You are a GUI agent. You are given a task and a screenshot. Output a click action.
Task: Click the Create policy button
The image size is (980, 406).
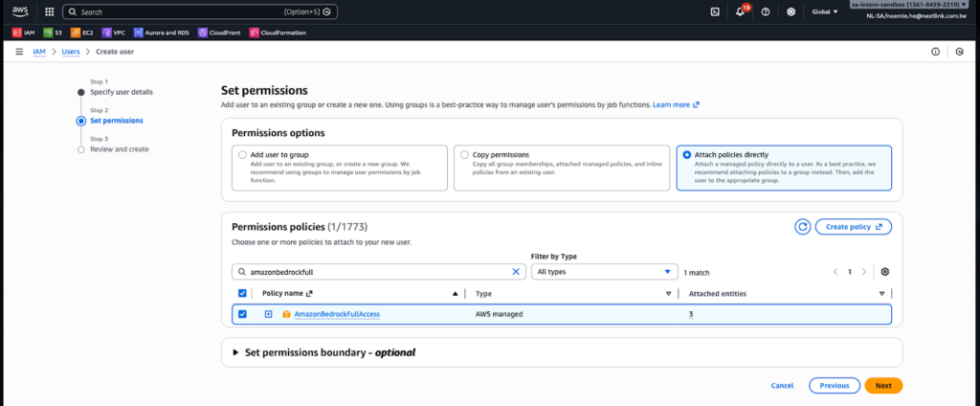coord(853,226)
